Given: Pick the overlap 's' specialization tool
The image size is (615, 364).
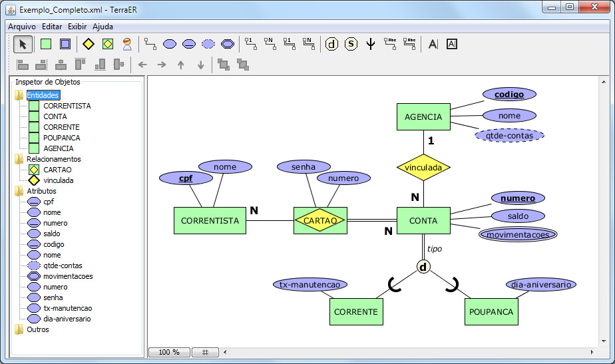Looking at the screenshot, I should (351, 44).
